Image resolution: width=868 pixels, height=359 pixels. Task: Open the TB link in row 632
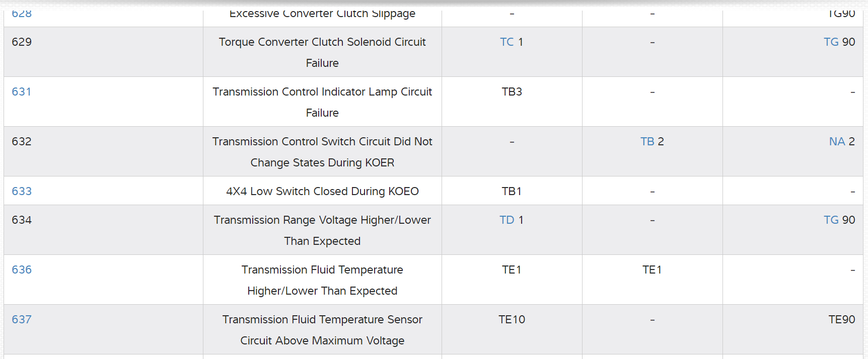click(647, 141)
